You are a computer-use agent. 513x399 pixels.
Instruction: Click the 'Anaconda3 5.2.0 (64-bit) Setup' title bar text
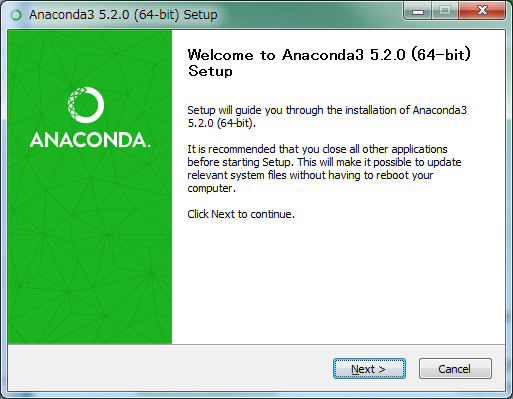click(x=123, y=15)
